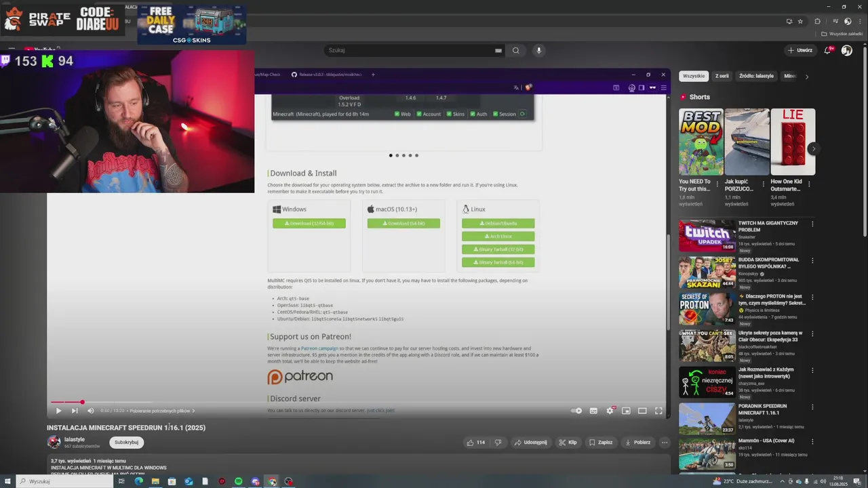Viewport: 868px width, 488px height.
Task: Open chapter 'Pobieranie potrzebnych plików'
Action: coord(161,411)
